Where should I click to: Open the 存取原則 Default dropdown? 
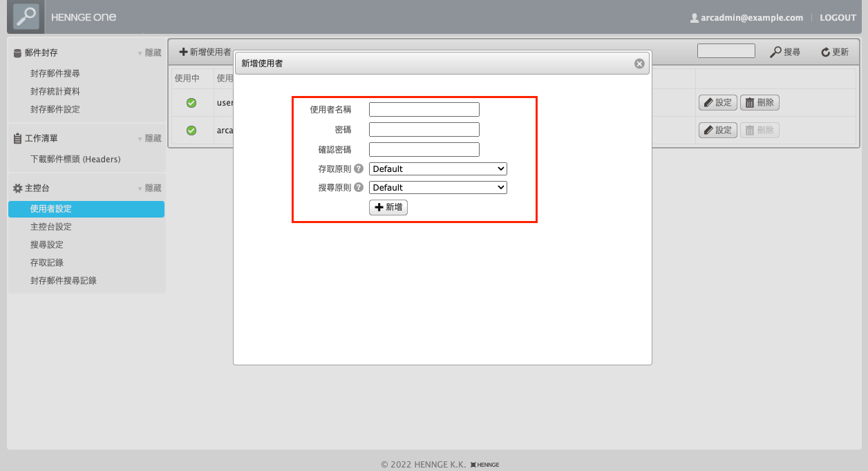tap(438, 169)
